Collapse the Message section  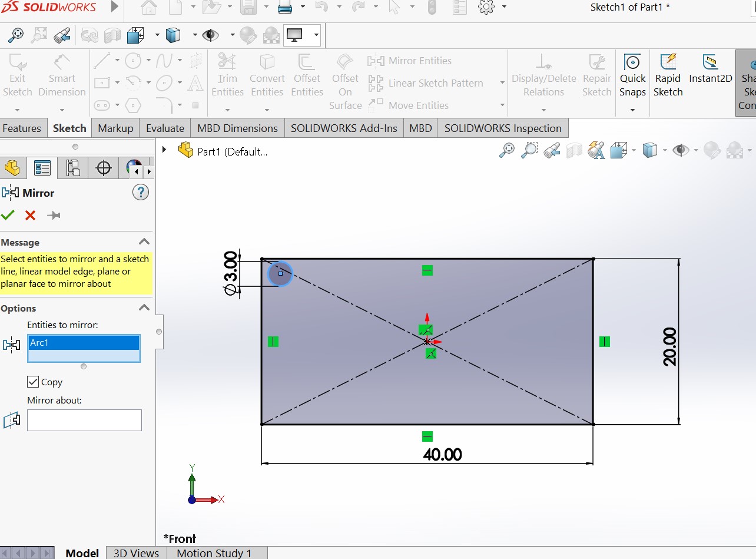coord(144,242)
